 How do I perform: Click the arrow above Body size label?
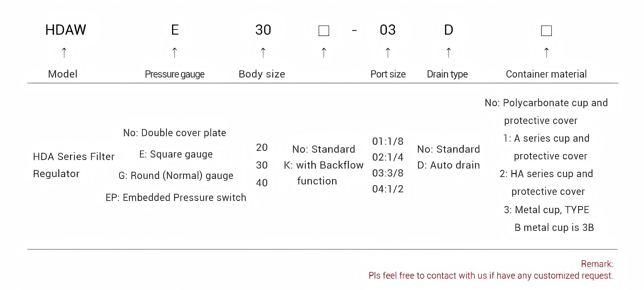tap(263, 53)
